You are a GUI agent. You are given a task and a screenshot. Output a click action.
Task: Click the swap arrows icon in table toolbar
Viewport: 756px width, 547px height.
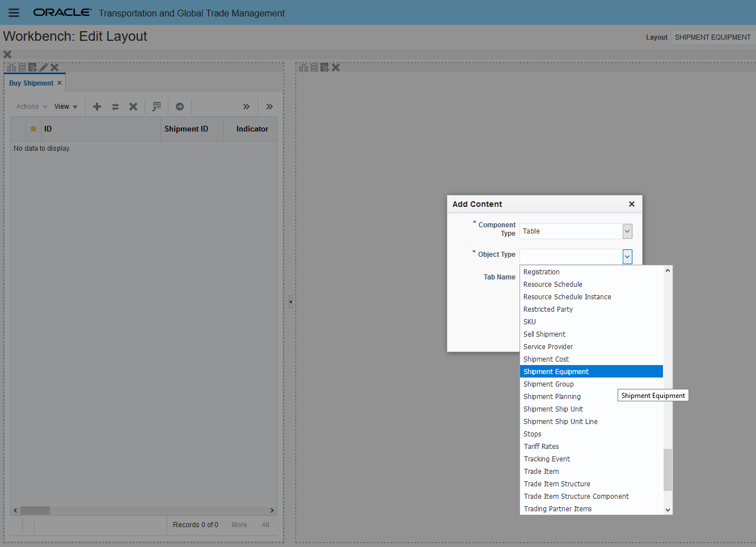(115, 107)
